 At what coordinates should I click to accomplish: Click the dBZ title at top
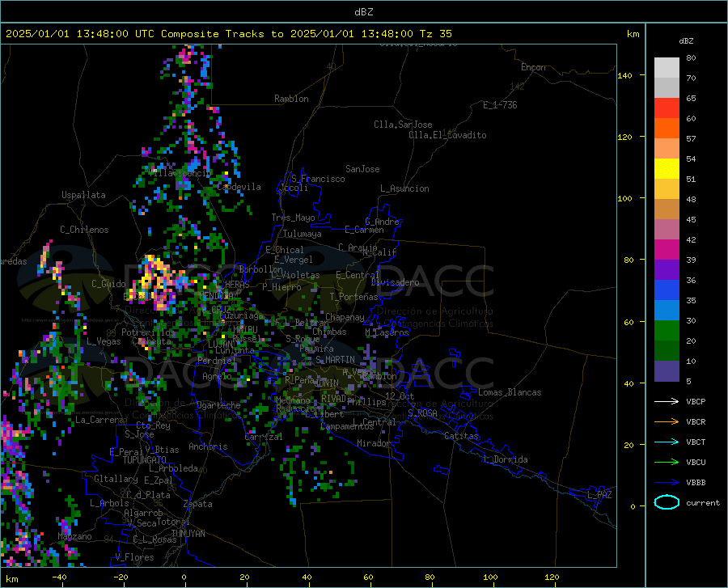pyautogui.click(x=363, y=12)
